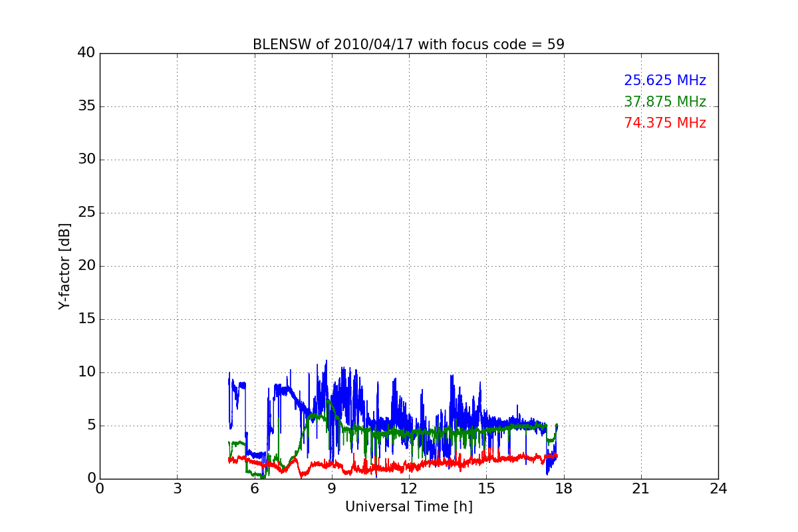Click the Universal Time [h] axis label
This screenshot has height=532, width=798.
[409, 507]
